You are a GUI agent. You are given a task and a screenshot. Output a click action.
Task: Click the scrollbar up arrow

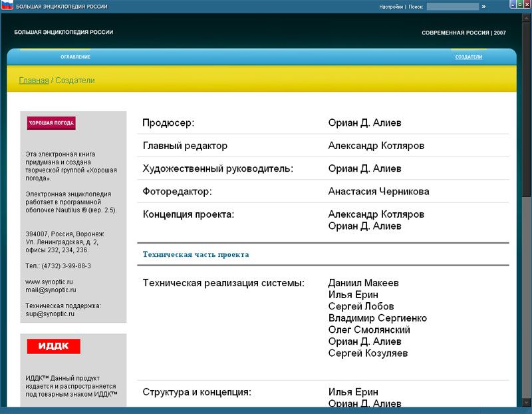coord(527,18)
